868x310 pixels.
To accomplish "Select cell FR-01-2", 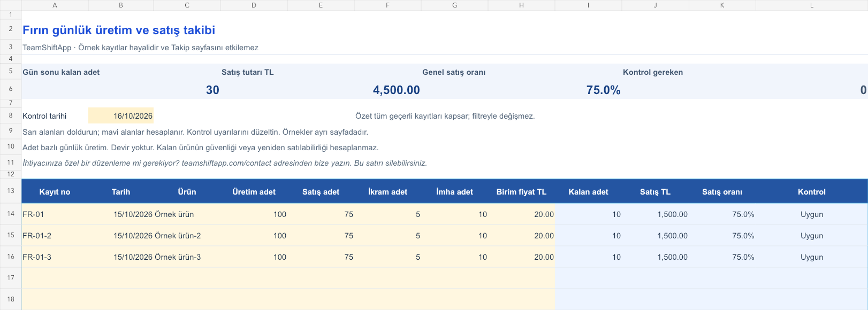I will [55, 236].
